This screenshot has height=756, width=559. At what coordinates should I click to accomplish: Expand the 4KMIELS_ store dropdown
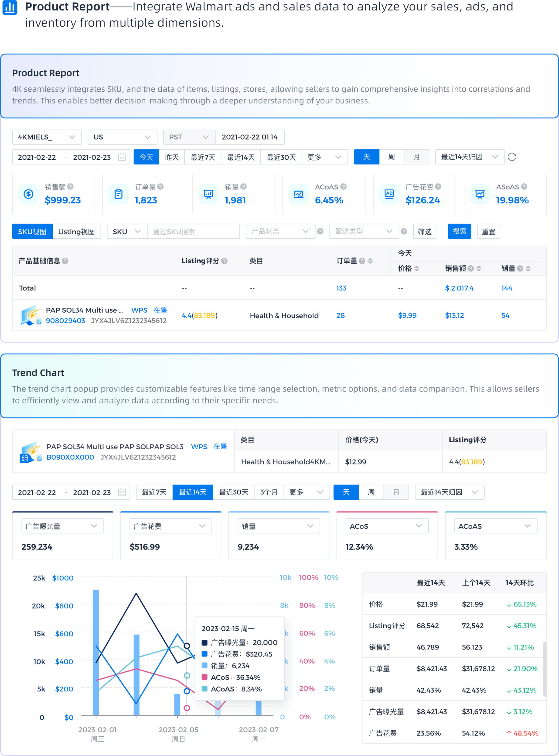coord(47,137)
